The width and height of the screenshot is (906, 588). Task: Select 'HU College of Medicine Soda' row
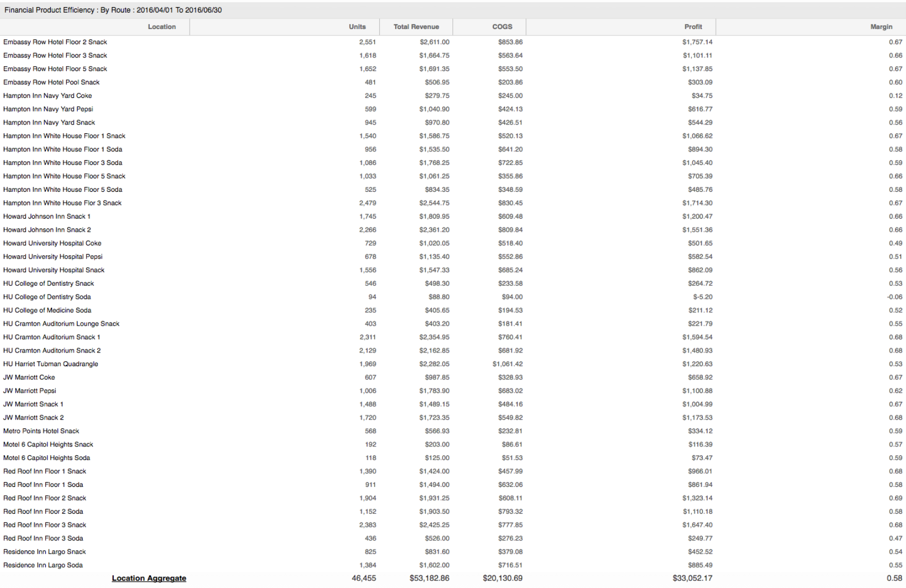(453, 310)
